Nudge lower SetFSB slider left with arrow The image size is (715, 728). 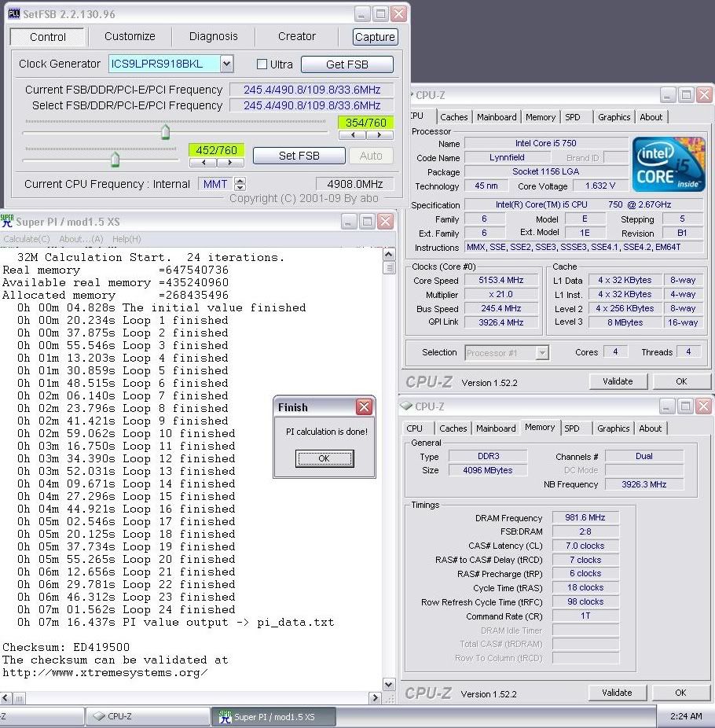203,163
